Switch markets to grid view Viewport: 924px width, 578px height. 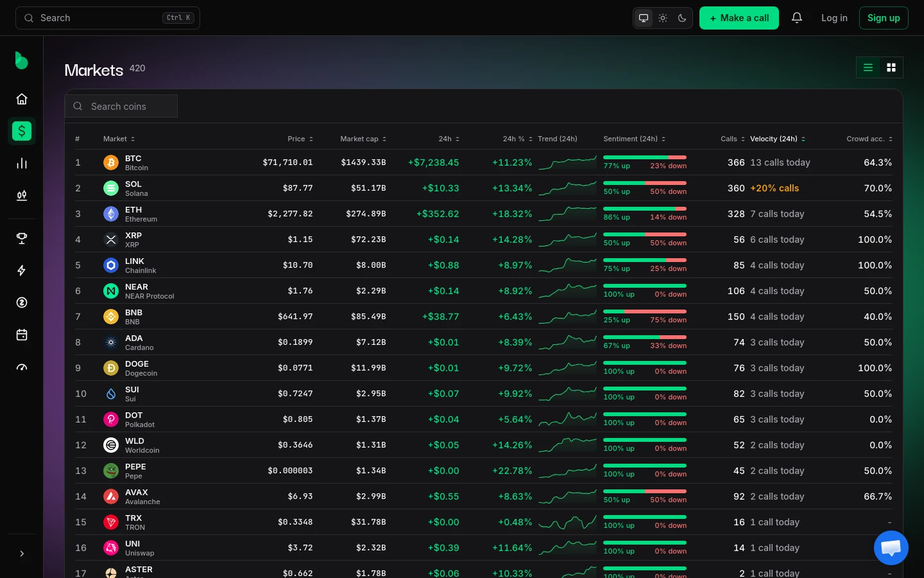pos(891,67)
